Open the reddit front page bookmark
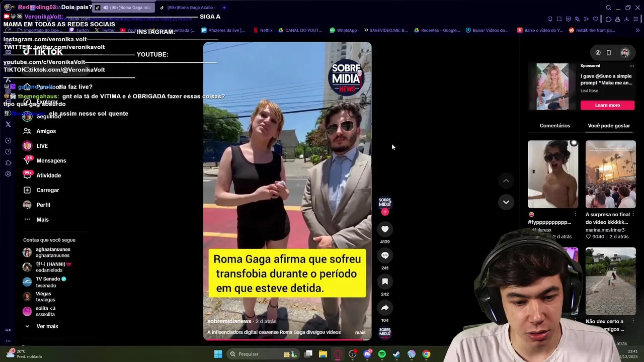The height and width of the screenshot is (362, 644). click(x=592, y=30)
